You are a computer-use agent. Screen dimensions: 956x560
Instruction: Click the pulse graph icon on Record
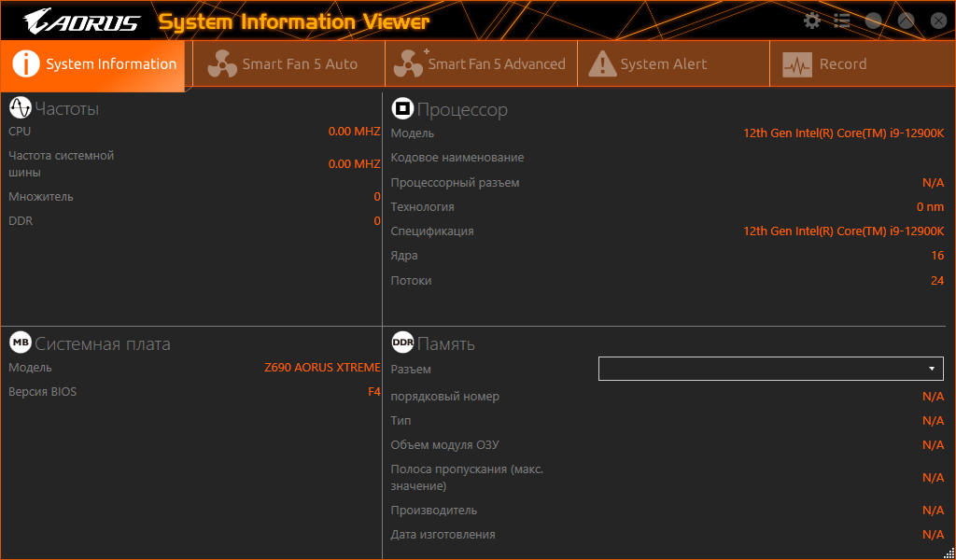point(797,64)
